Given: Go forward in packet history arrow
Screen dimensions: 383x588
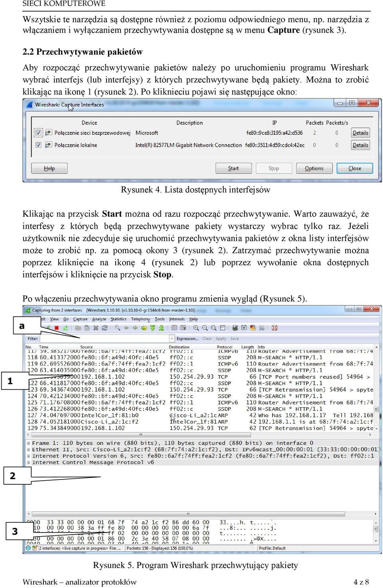Looking at the screenshot, I should click(x=135, y=328).
